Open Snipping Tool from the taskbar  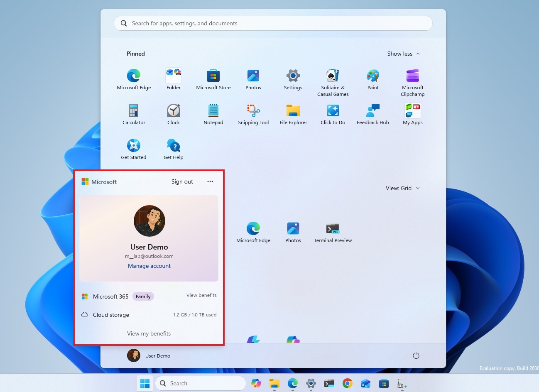pos(402,383)
